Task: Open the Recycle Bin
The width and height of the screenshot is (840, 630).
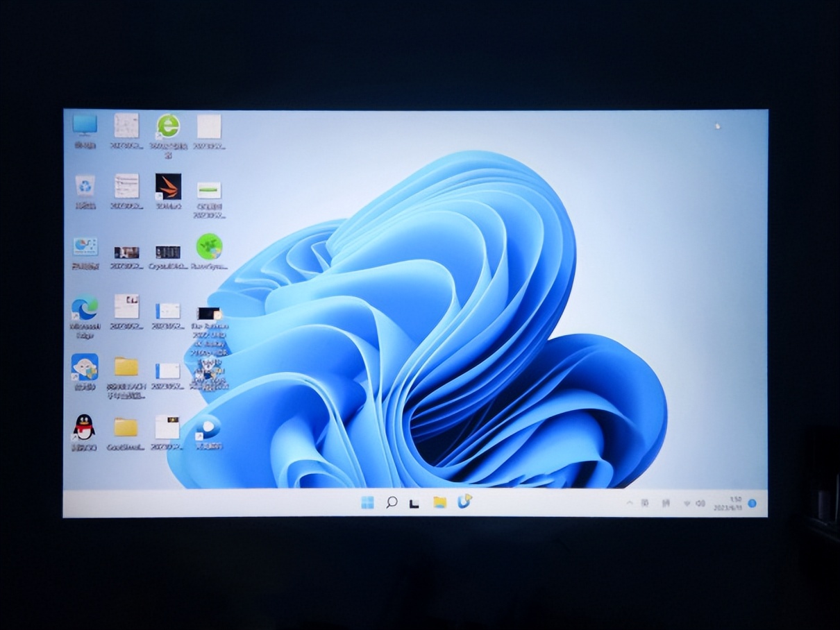Action: coord(85,186)
